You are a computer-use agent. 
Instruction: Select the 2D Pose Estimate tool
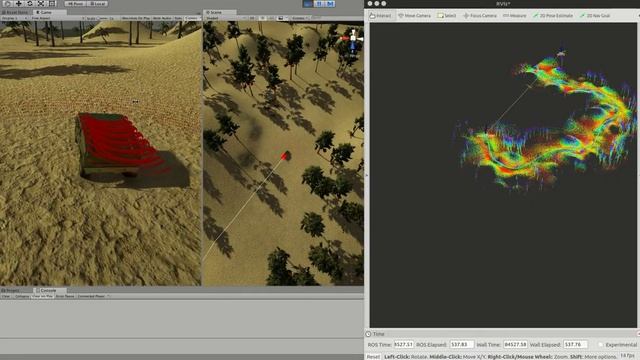(553, 16)
